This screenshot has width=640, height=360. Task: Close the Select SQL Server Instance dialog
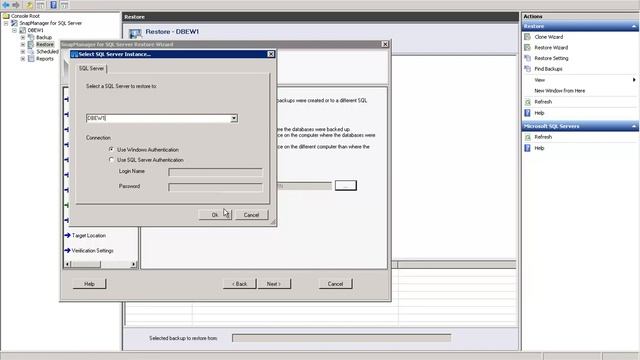[271, 54]
